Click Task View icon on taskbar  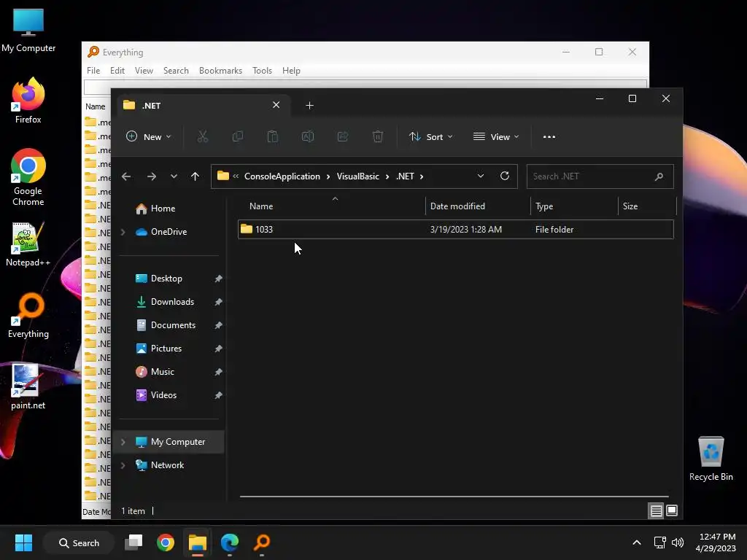coord(133,542)
